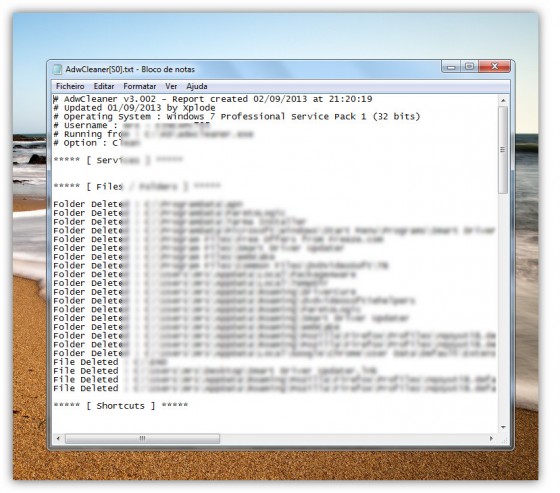Viewport: 560px width, 493px height.
Task: Click the '[ Files / Folders ]' section header
Action: point(137,186)
